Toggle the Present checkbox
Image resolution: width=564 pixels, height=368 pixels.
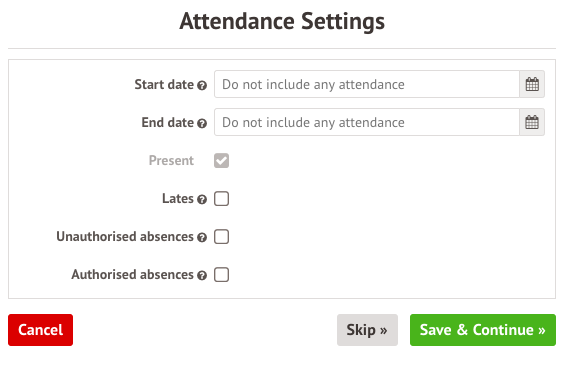tap(221, 160)
